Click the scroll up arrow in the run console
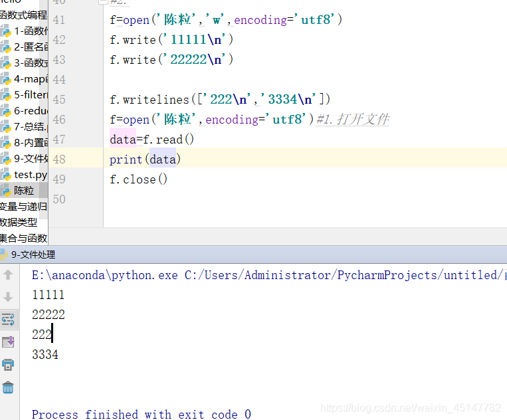This screenshot has height=420, width=507. (x=8, y=275)
